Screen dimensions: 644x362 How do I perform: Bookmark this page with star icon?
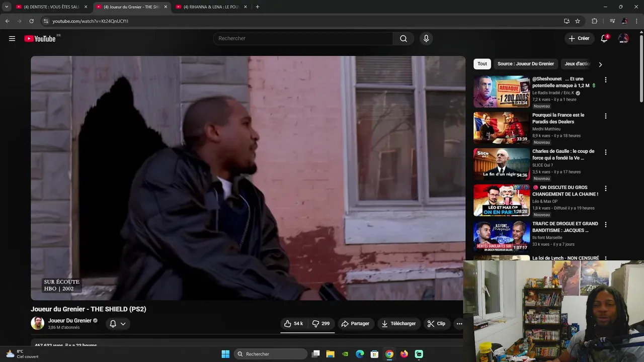pyautogui.click(x=578, y=21)
